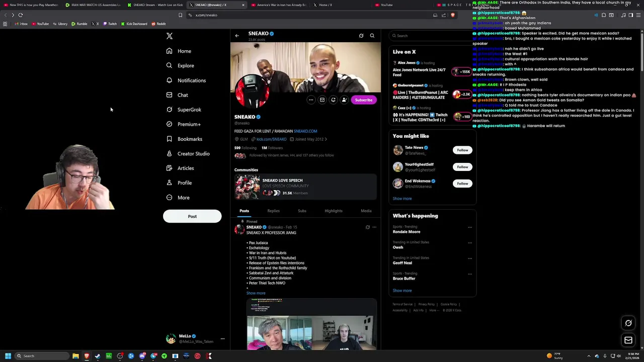Open Profile in the sidebar
This screenshot has height=362, width=644.
tap(179, 183)
